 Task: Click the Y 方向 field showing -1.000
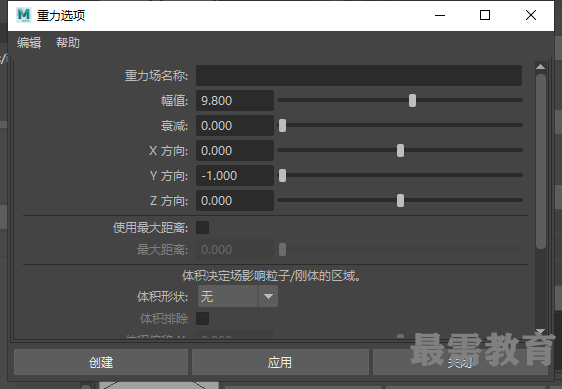(x=235, y=176)
